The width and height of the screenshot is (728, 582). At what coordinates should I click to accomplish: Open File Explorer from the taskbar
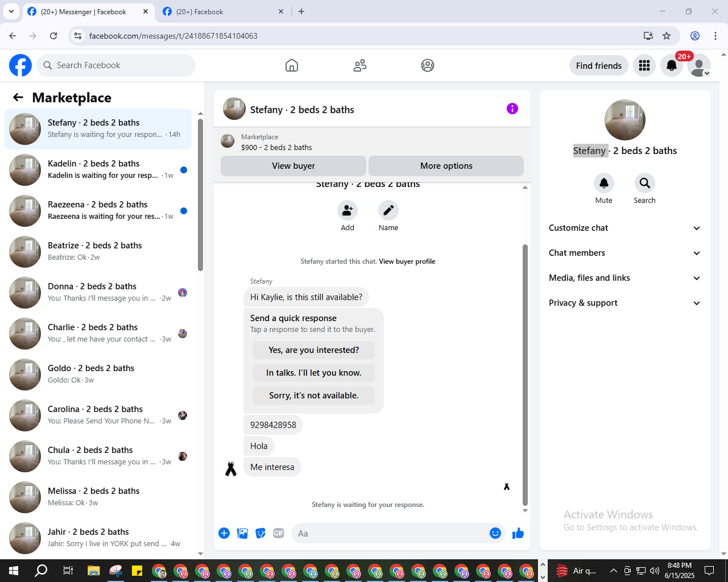[x=94, y=571]
